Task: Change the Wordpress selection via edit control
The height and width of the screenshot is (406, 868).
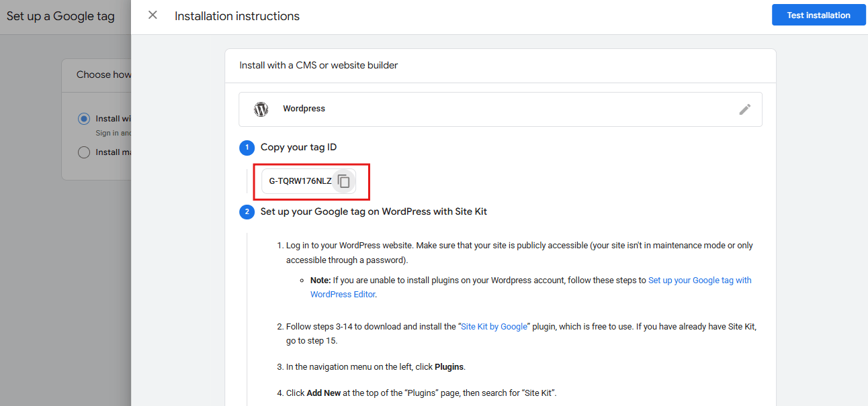Action: [x=745, y=110]
